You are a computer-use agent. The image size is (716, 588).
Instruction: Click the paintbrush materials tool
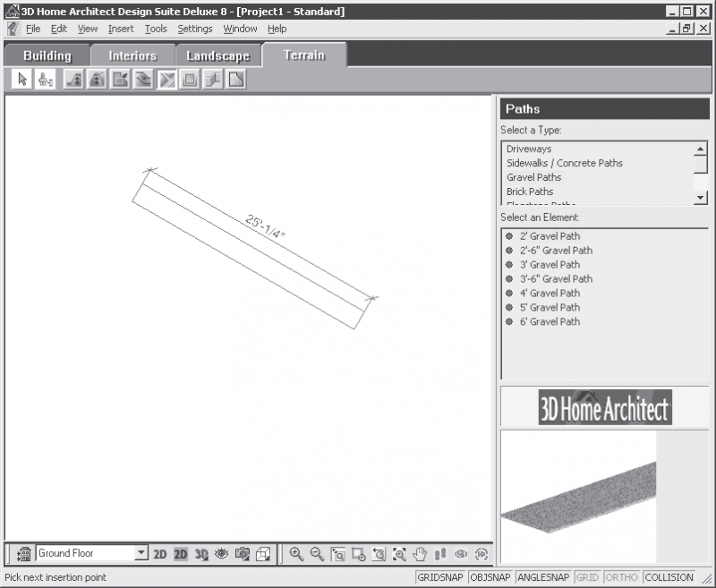click(45, 80)
